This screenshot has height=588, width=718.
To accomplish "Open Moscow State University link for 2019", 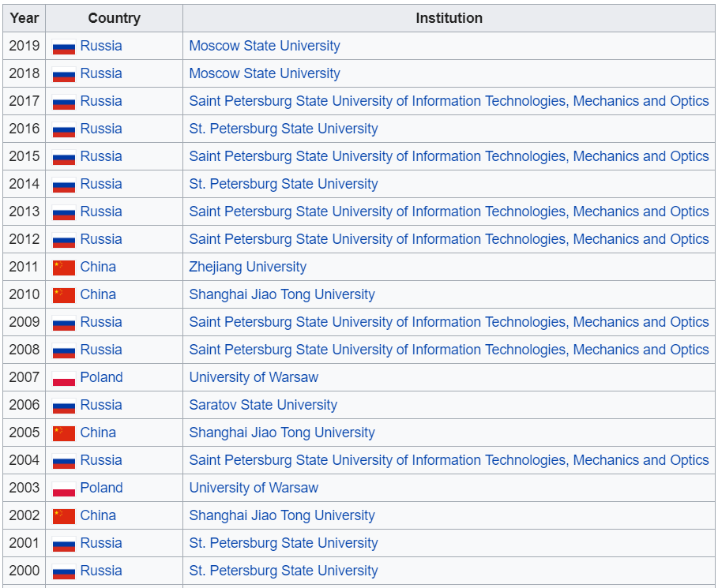I will point(265,46).
